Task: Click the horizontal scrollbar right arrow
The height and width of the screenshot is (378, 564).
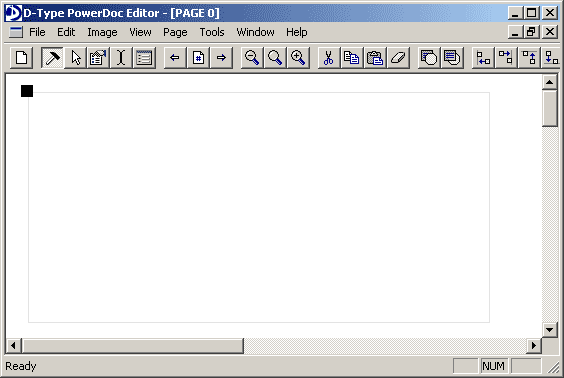Action: 534,346
